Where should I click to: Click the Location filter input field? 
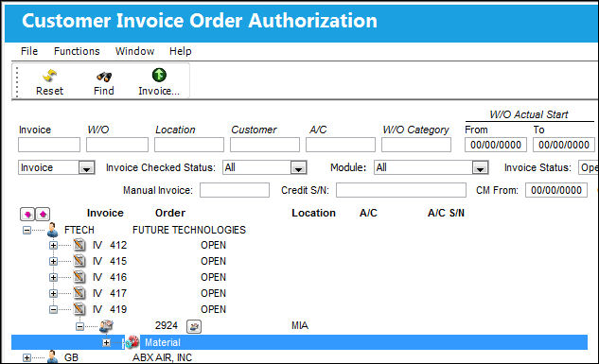[x=189, y=145]
